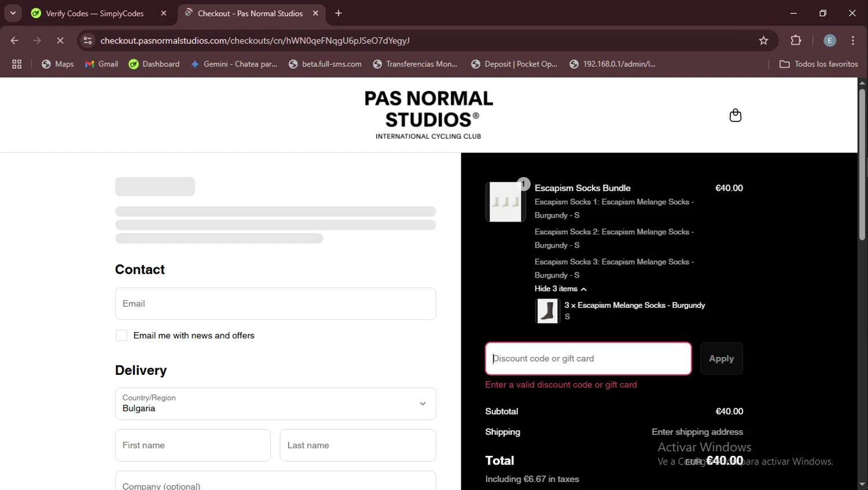Open Deposit | Pocket Op... bookmark
This screenshot has width=868, height=490.
click(x=514, y=64)
